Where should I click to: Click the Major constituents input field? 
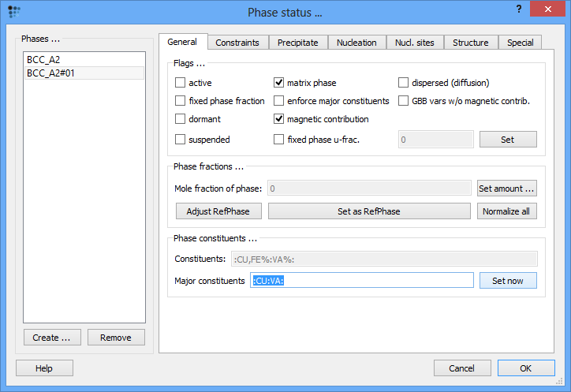tap(362, 281)
